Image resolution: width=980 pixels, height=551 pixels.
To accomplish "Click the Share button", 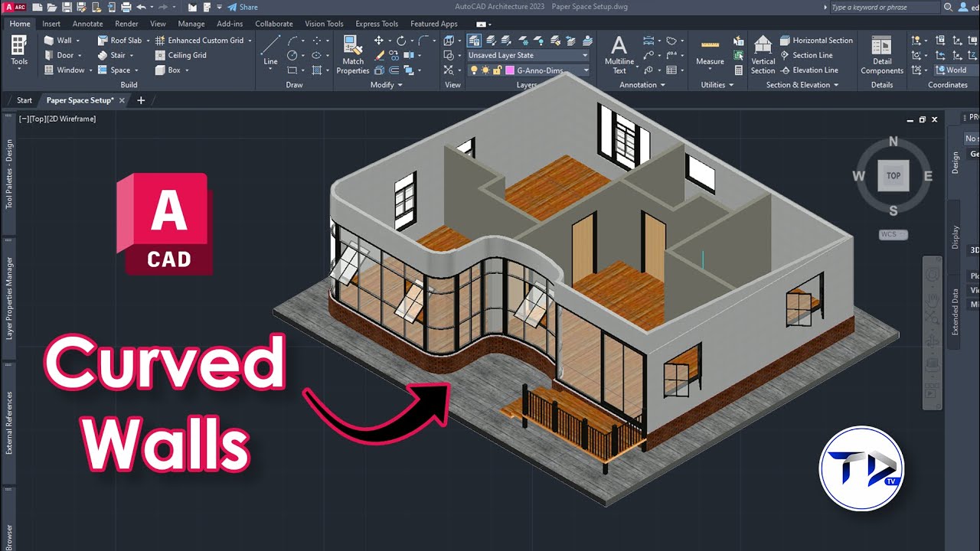I will 243,7.
